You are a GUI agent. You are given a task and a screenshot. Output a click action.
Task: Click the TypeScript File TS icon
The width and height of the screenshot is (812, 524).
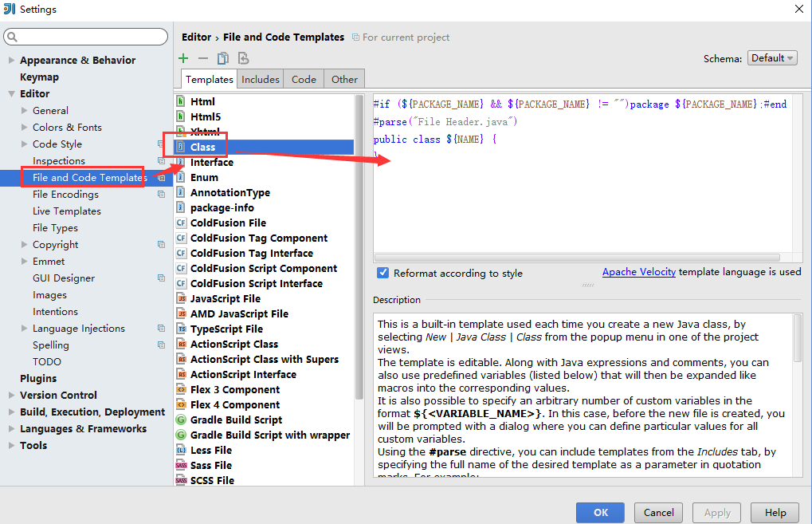[181, 329]
